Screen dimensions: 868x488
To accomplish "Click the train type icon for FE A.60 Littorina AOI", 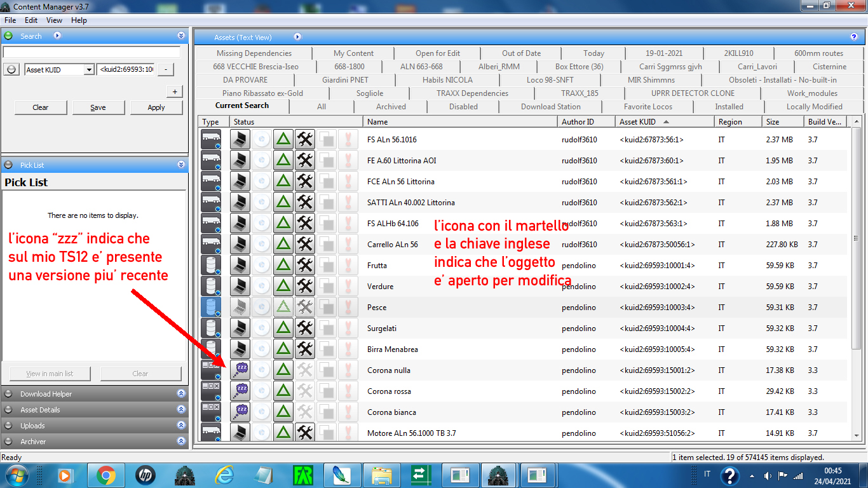I will tap(210, 161).
